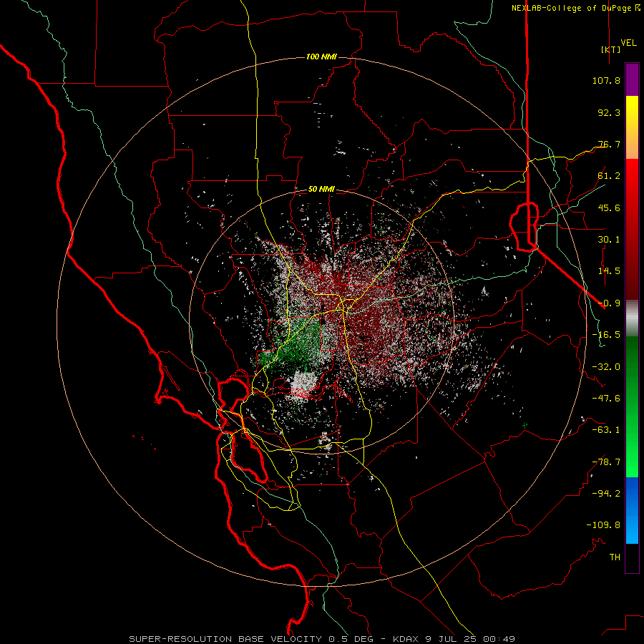Click the -94.2 velocity scale value
The height and width of the screenshot is (644, 644).
click(x=606, y=494)
